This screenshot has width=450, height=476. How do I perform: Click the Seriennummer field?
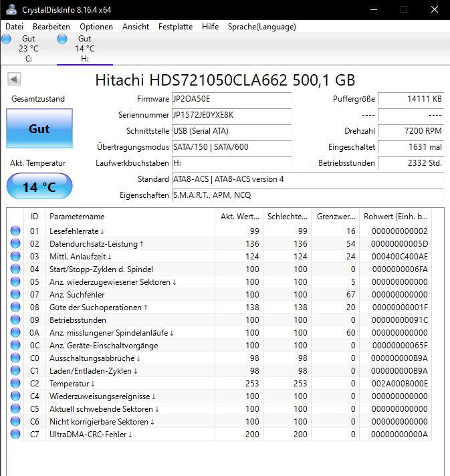[x=231, y=115]
